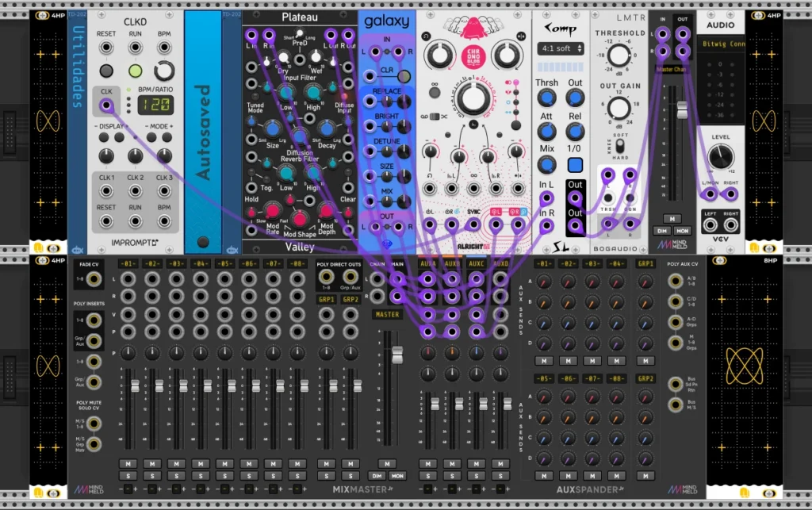This screenshot has height=510, width=812.
Task: Click the SYNC jack on Chronoblob
Action: coord(473,224)
